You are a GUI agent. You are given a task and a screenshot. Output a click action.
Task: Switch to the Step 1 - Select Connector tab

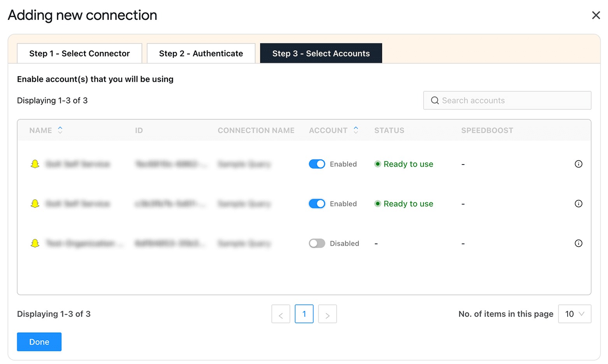(79, 53)
